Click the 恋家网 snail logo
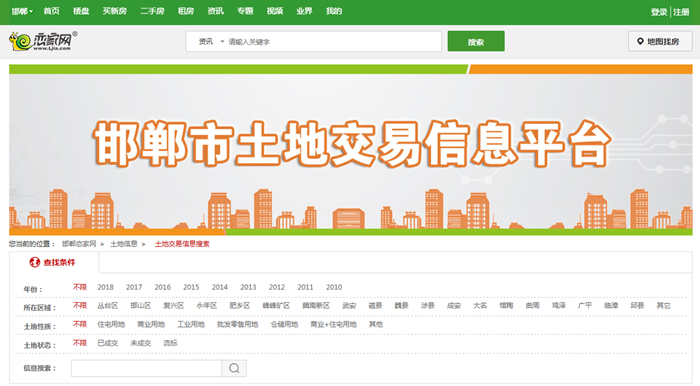This screenshot has width=700, height=386. point(42,41)
